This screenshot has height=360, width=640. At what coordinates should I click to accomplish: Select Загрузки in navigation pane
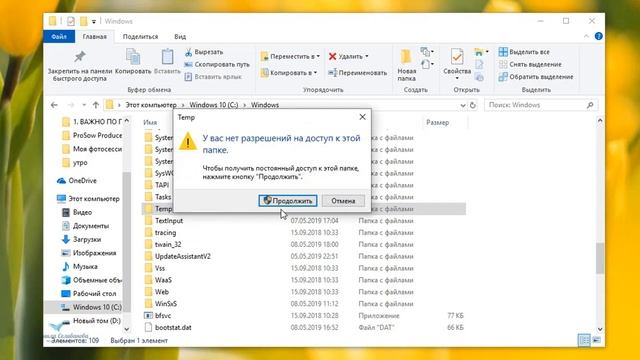(x=81, y=239)
